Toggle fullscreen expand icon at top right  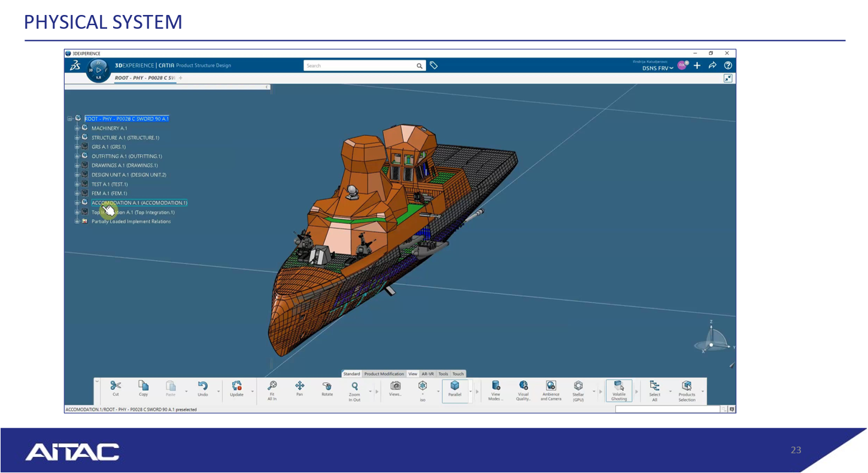(x=728, y=78)
